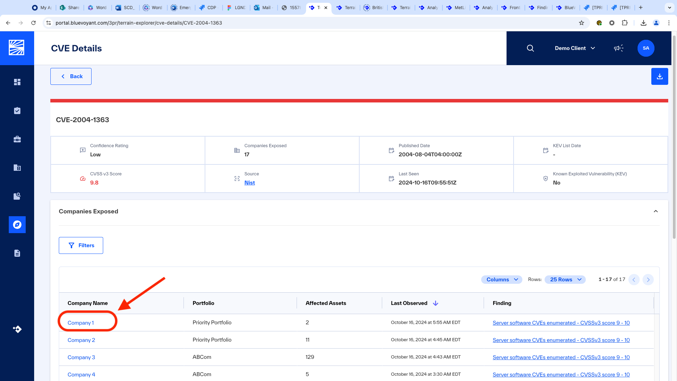Screen dimensions: 677x381
Task: Open a new browser tab with plus
Action: coord(641,7)
